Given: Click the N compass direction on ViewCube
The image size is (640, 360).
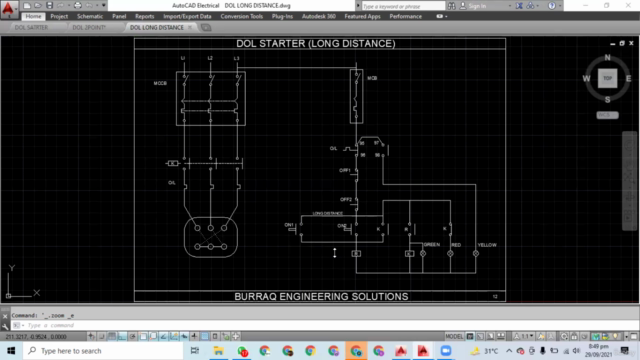Looking at the screenshot, I should pyautogui.click(x=607, y=58).
